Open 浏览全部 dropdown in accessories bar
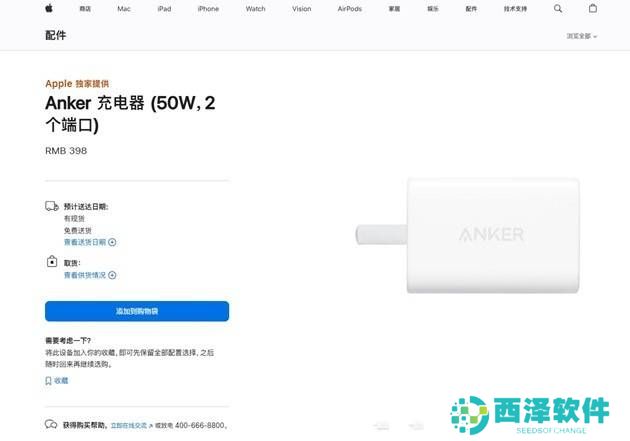The height and width of the screenshot is (441, 630). 581,36
